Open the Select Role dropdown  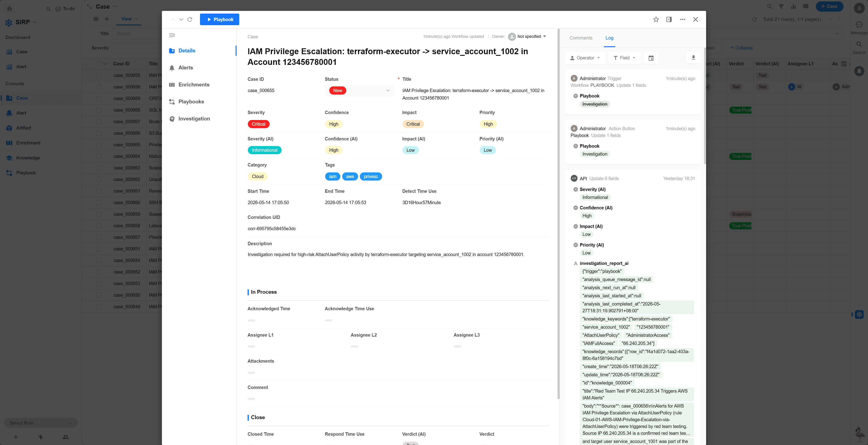(x=40, y=423)
